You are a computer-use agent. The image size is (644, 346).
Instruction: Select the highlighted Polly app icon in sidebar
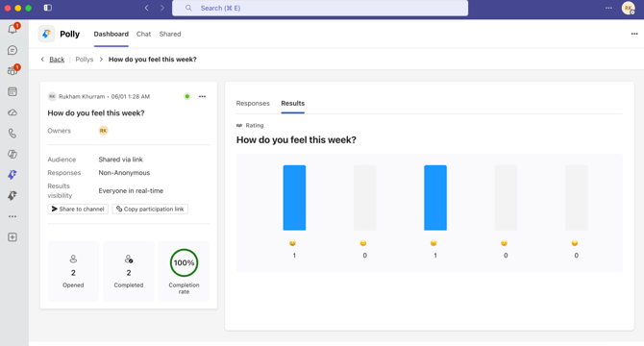tap(12, 175)
